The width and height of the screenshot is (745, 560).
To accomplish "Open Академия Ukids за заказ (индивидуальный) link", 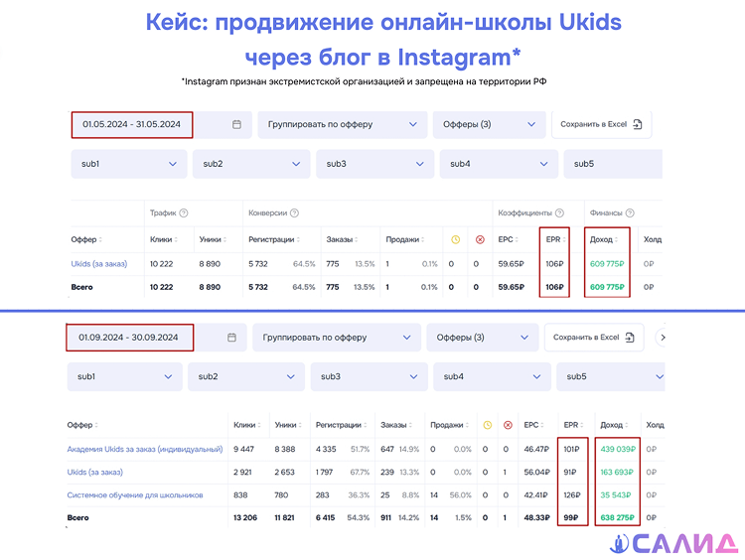I will [145, 449].
